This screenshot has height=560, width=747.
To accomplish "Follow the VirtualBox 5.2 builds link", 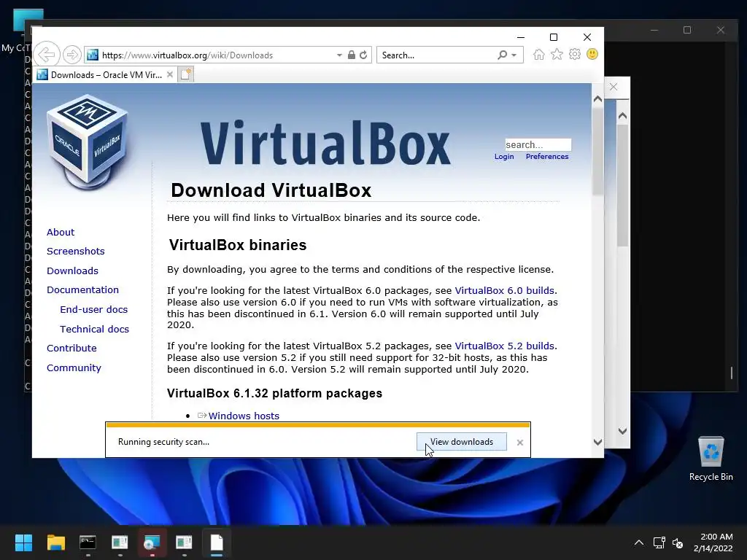I will 504,346.
